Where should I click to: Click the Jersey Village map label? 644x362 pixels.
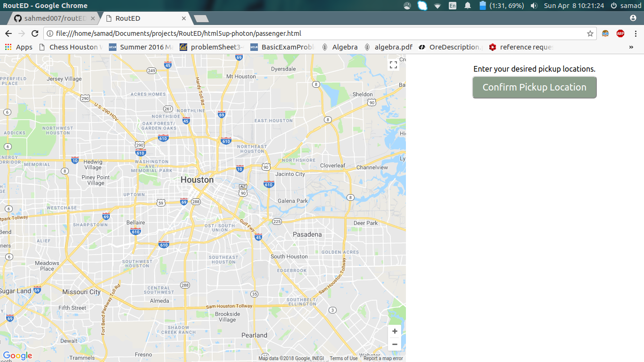[x=64, y=79]
